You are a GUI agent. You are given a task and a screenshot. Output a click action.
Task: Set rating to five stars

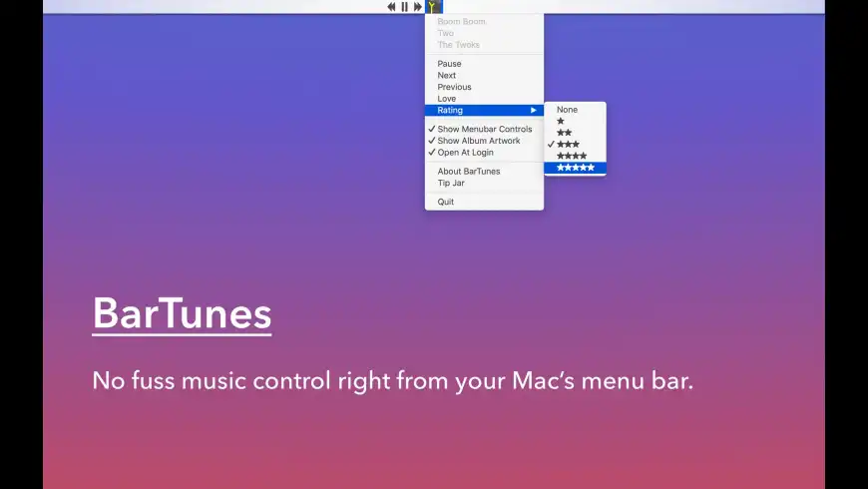pyautogui.click(x=575, y=168)
